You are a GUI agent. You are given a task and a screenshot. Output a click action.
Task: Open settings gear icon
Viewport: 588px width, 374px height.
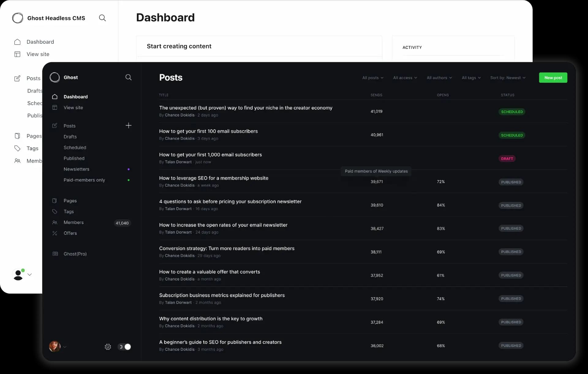click(x=108, y=347)
